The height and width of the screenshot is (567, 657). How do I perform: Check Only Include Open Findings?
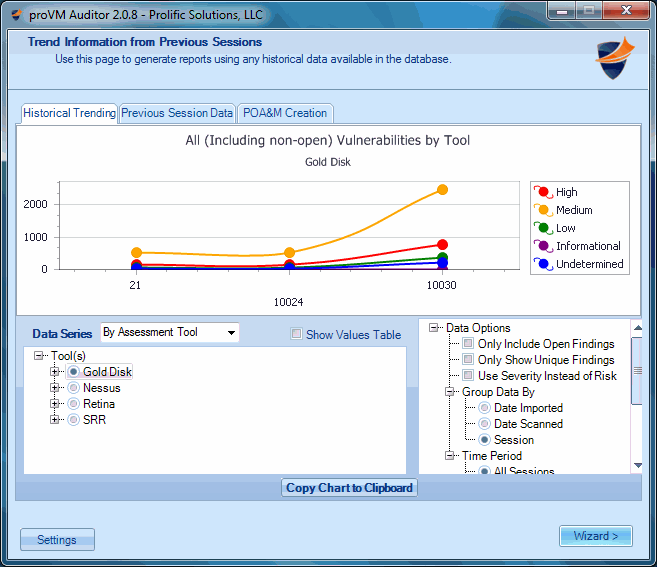pyautogui.click(x=468, y=344)
